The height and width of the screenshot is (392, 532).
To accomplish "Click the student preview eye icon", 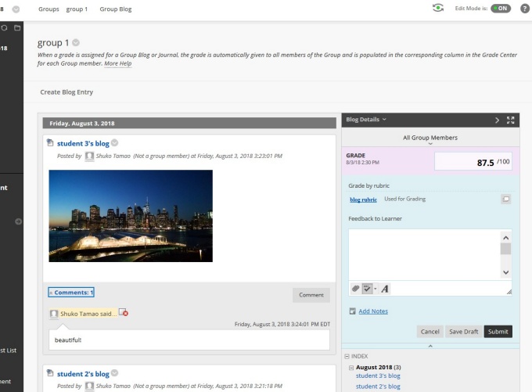I will click(438, 9).
